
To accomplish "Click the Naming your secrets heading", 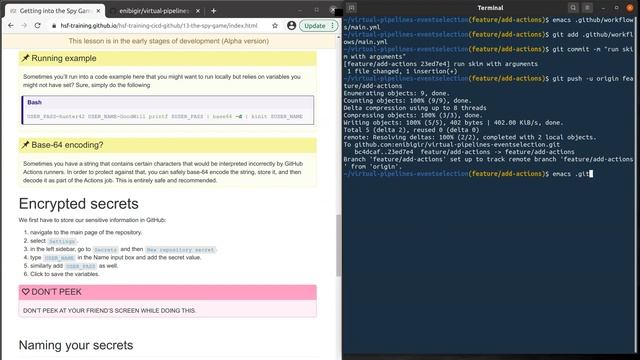I will [76, 345].
